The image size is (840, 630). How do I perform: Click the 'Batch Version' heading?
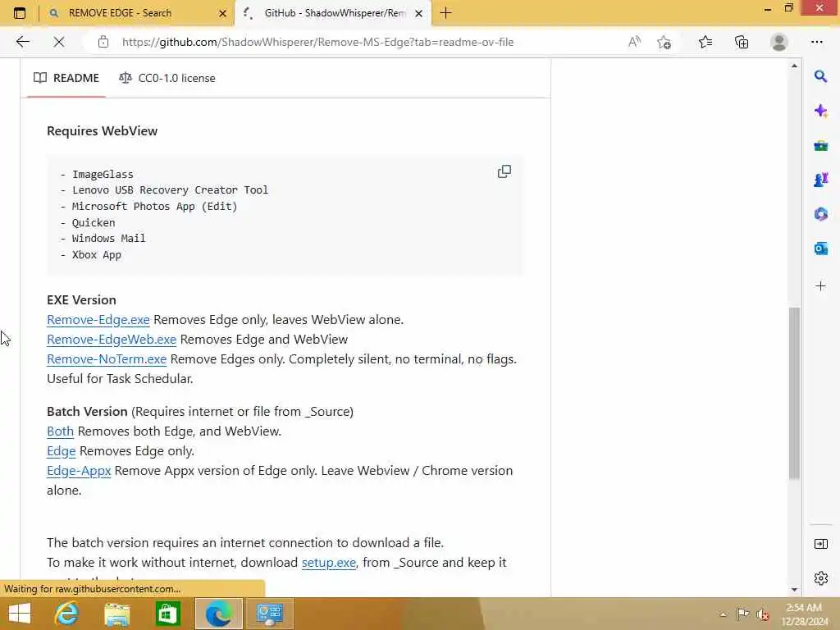pyautogui.click(x=87, y=412)
